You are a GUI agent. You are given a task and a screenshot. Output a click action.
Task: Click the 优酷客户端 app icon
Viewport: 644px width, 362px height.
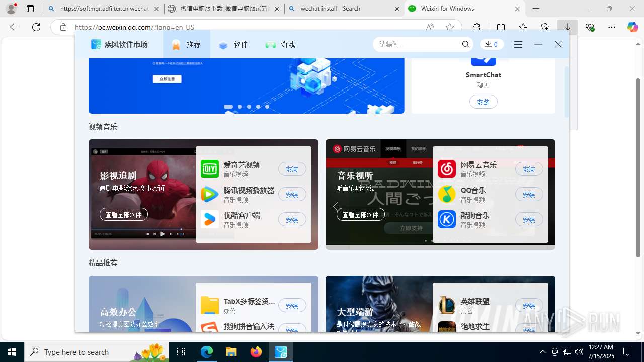(x=210, y=219)
